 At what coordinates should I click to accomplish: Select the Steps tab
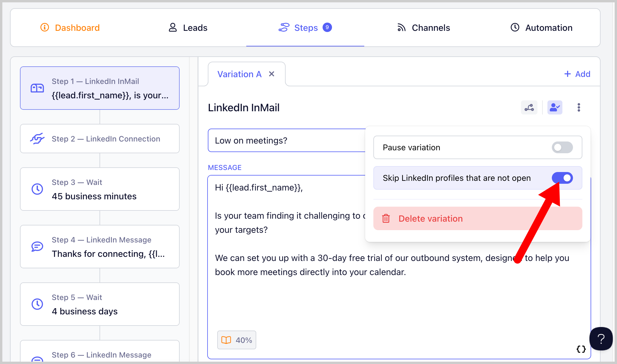[305, 28]
